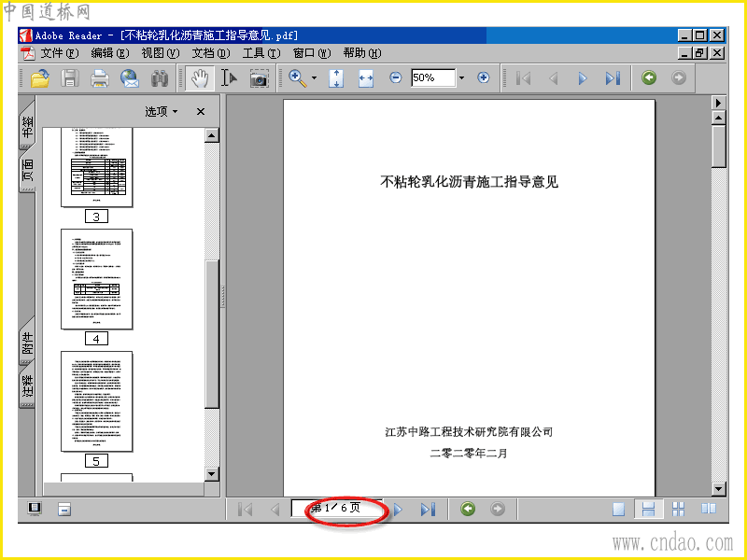Viewport: 747px width, 560px height.
Task: Click the document scroll down arrow
Action: tap(718, 488)
